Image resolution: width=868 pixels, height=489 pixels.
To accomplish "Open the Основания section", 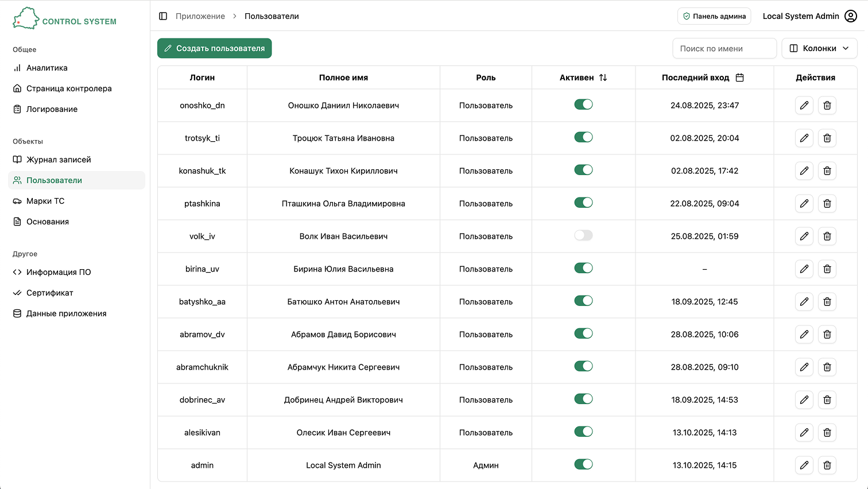I will coord(76,222).
